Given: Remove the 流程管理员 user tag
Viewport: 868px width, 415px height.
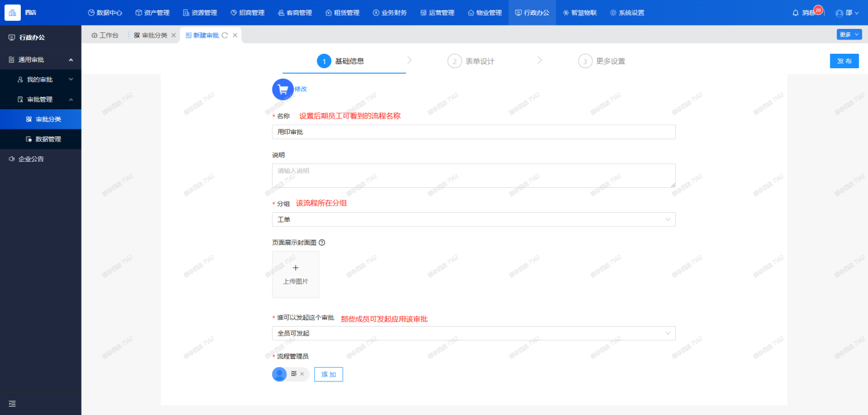Looking at the screenshot, I should pyautogui.click(x=301, y=375).
